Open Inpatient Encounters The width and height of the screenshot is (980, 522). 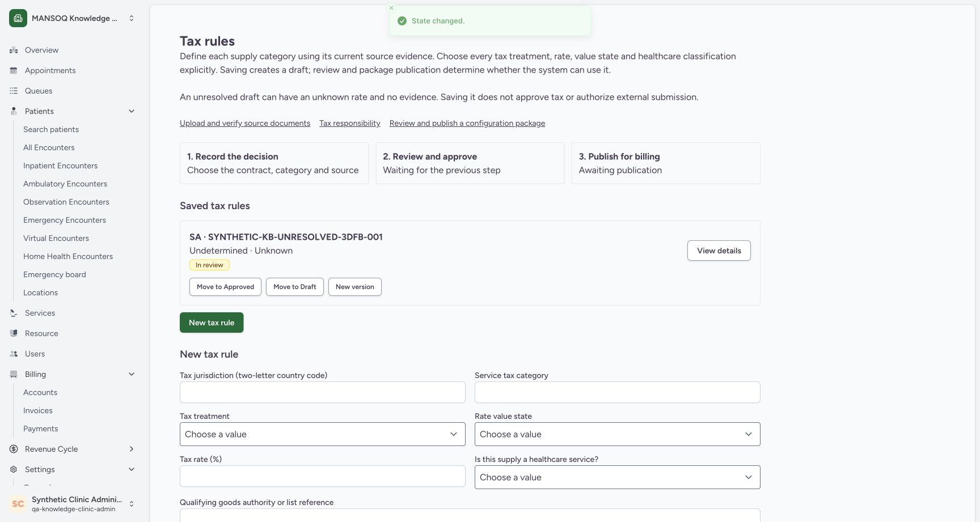[x=60, y=165]
